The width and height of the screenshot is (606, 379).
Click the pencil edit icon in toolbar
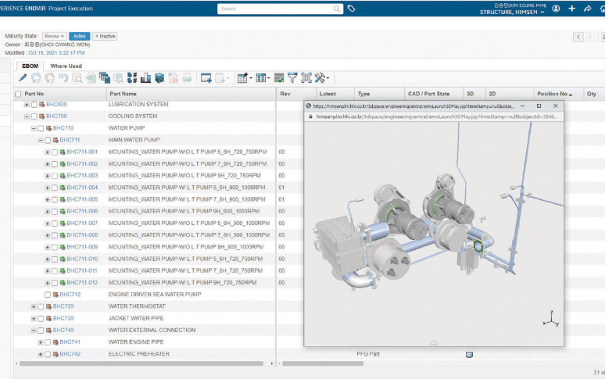tap(23, 78)
